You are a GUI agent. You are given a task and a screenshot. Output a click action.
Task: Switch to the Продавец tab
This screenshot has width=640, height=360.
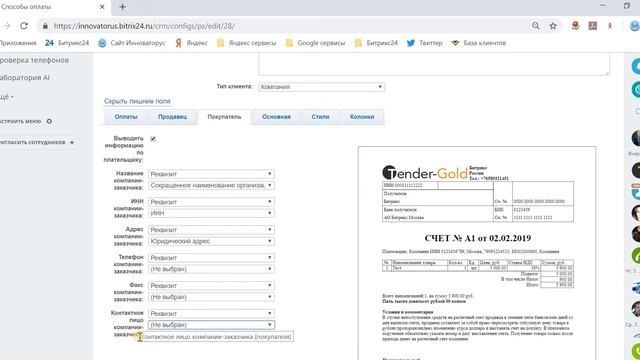click(172, 117)
